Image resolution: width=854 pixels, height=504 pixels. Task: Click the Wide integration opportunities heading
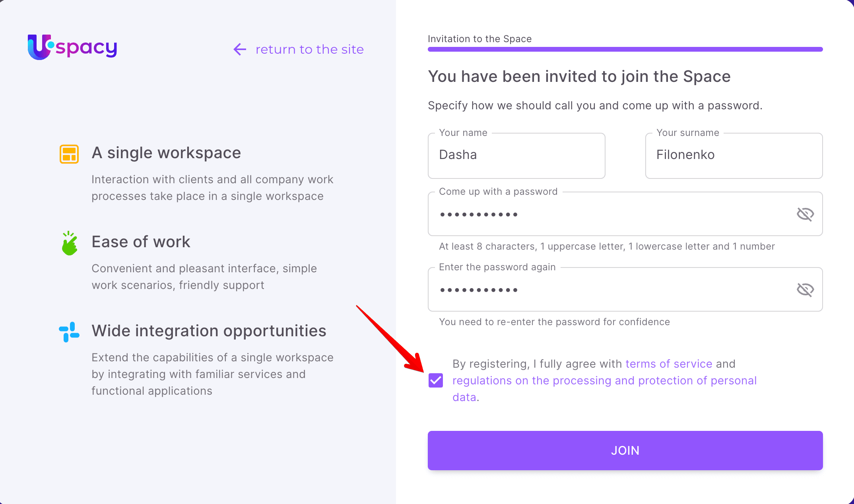(209, 331)
